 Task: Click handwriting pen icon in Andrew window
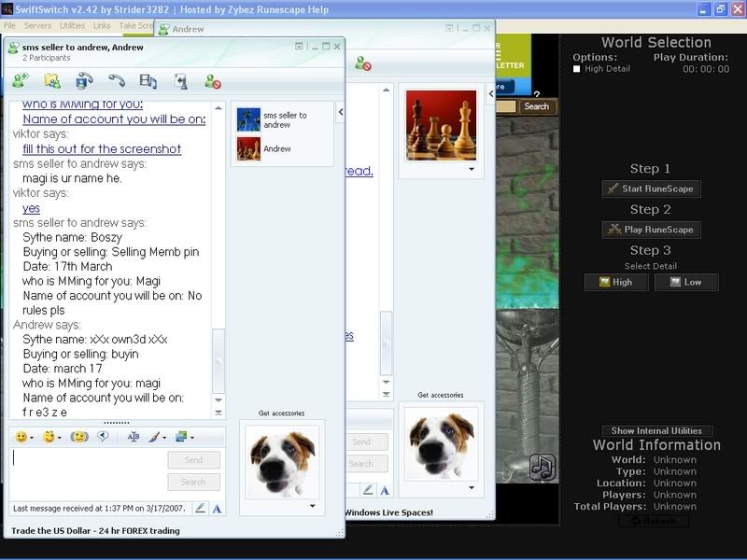[368, 490]
